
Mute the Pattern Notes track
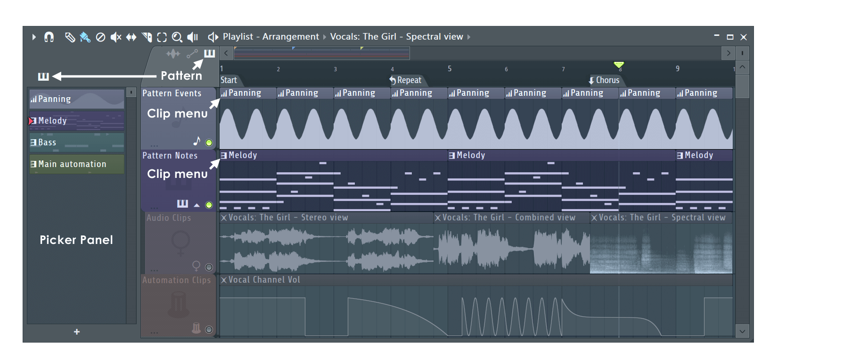209,205
